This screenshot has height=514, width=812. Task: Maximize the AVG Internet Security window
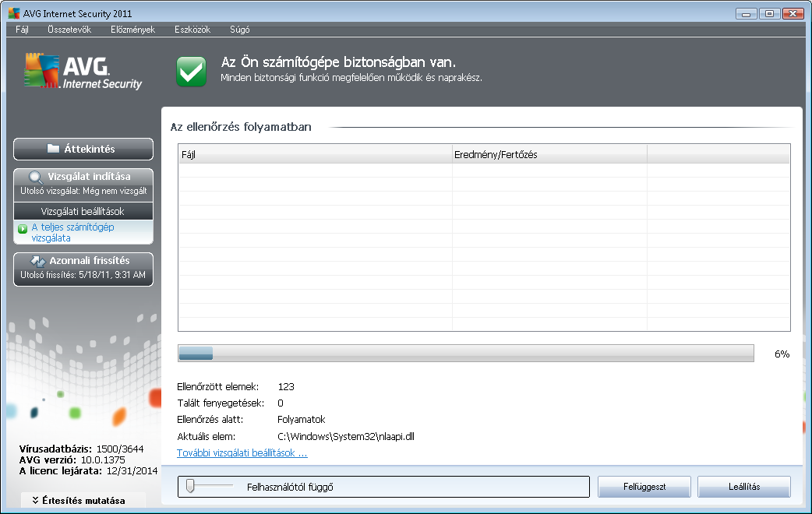pyautogui.click(x=770, y=14)
